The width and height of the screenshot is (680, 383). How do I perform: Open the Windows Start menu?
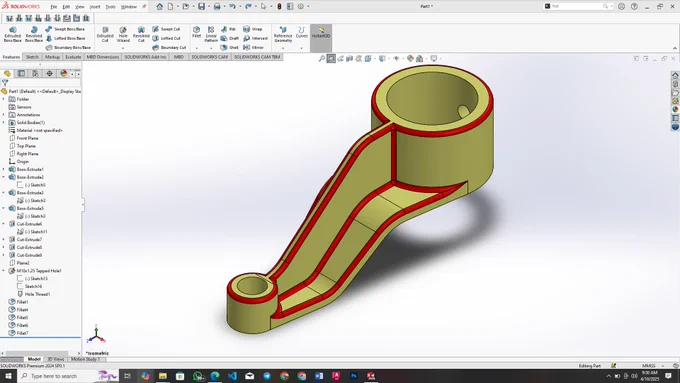point(8,376)
